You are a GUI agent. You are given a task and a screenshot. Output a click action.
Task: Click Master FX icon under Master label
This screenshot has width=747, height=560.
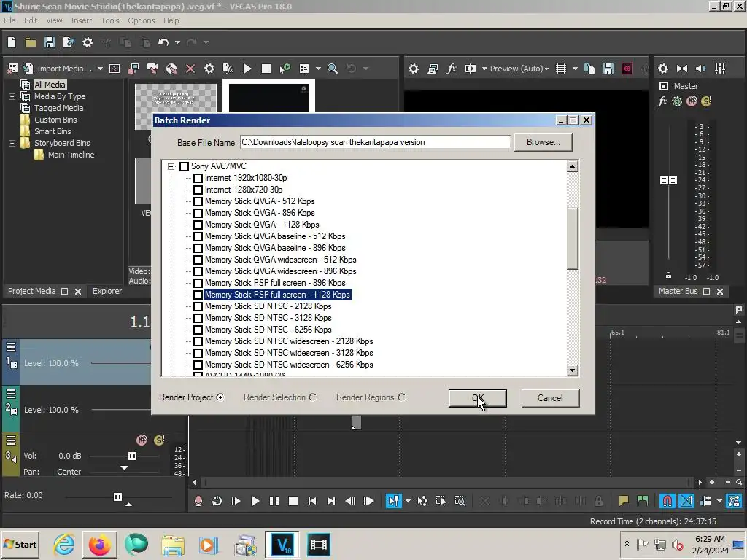(662, 101)
